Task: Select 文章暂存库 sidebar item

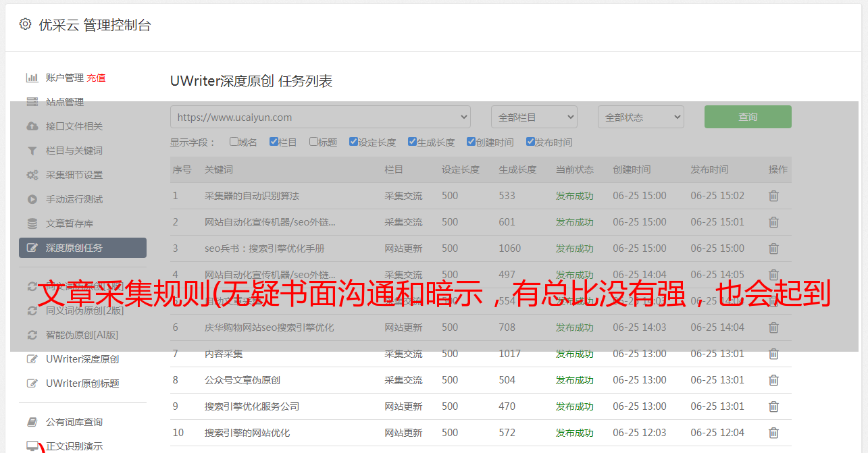Action: 70,223
